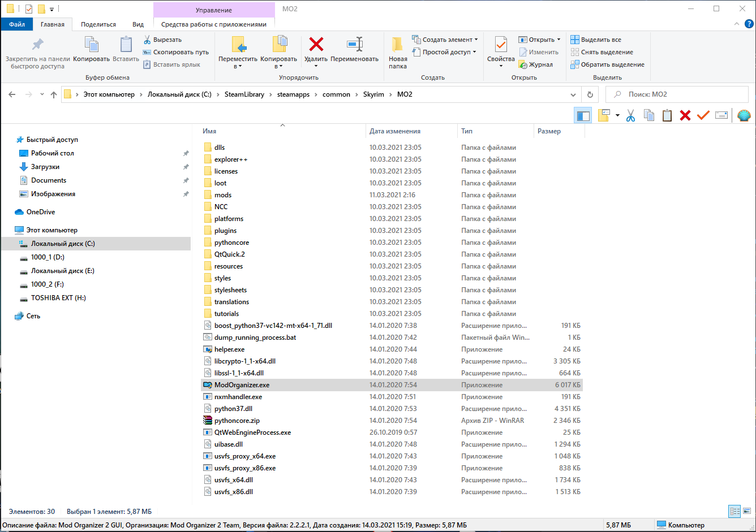Expand breadcrumb chevron after steamapps
756x532 pixels.
click(316, 94)
